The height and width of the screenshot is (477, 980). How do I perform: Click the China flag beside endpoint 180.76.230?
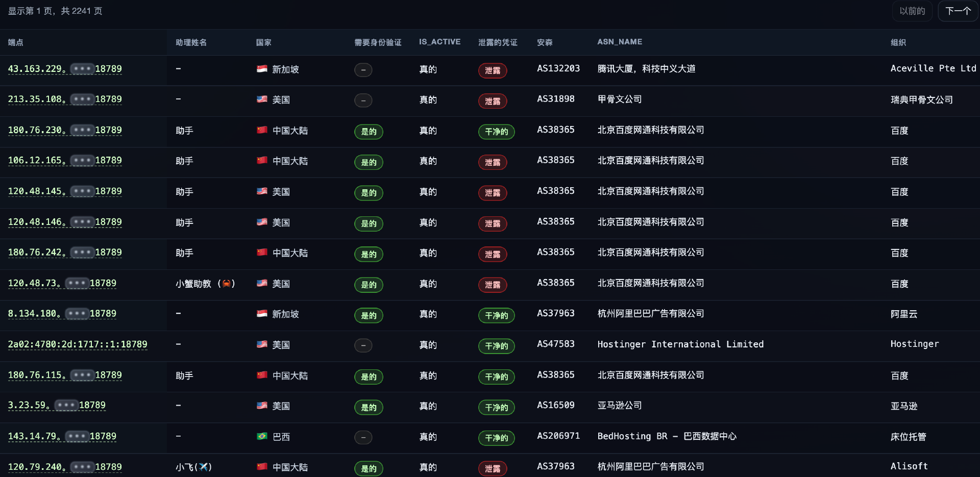pyautogui.click(x=262, y=131)
